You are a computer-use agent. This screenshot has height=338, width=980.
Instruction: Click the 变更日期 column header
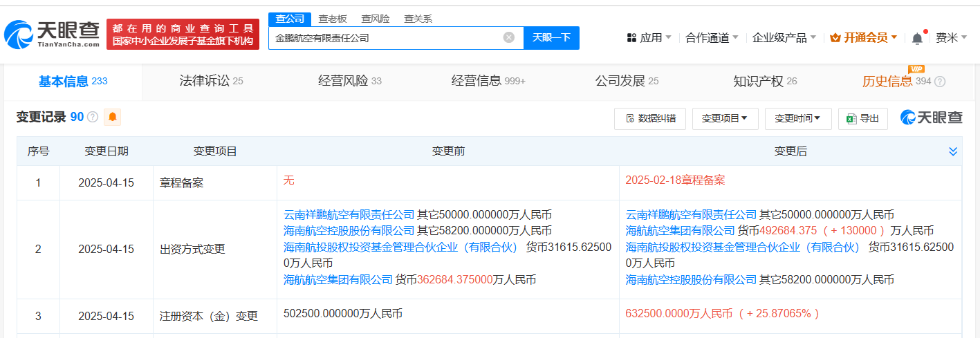(x=106, y=151)
